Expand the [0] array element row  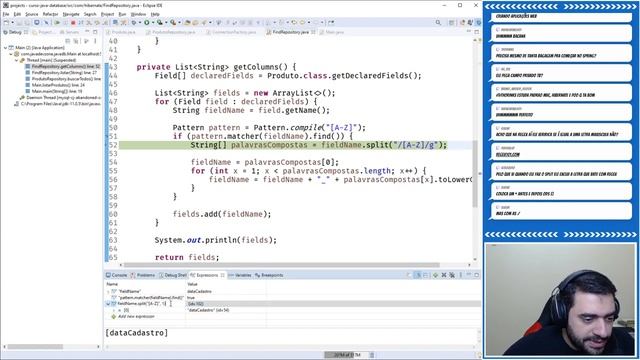(114, 310)
